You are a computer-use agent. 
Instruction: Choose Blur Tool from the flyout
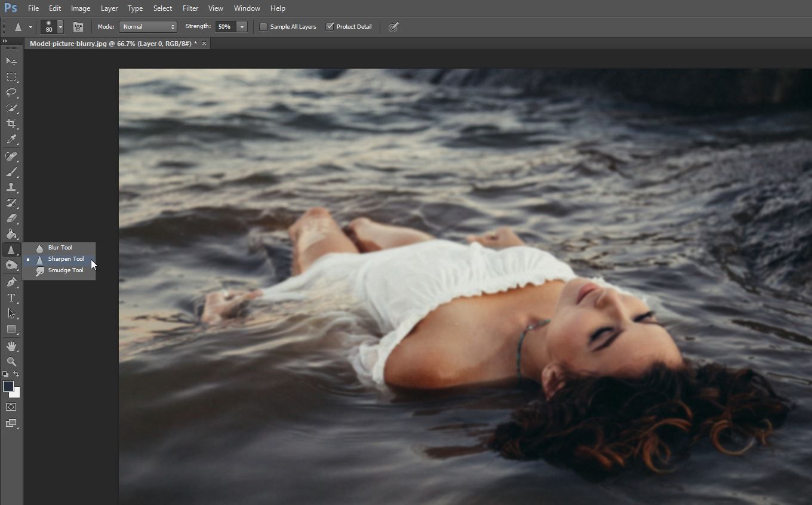[x=60, y=248]
